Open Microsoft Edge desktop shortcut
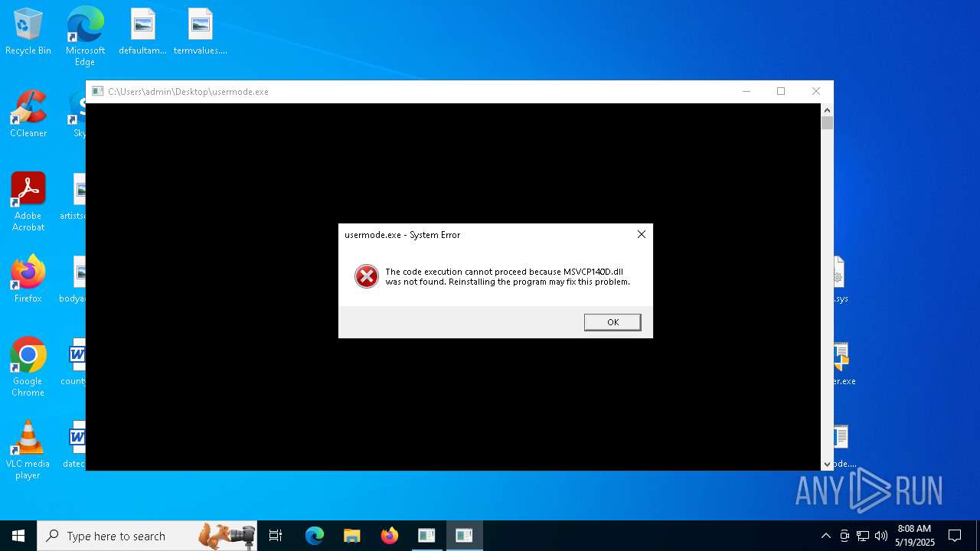 [x=85, y=36]
